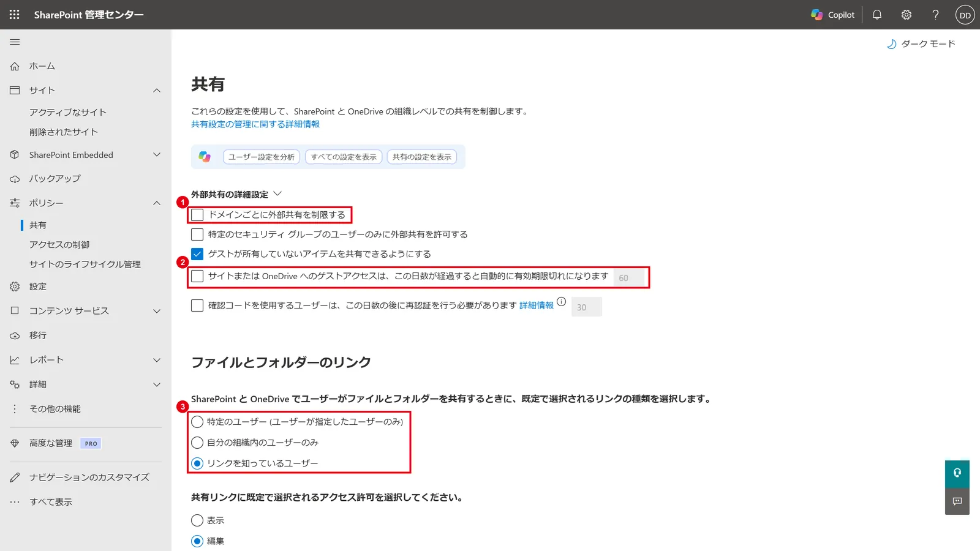The height and width of the screenshot is (551, 980).
Task: Open the app launcher waffle icon
Action: [x=15, y=15]
